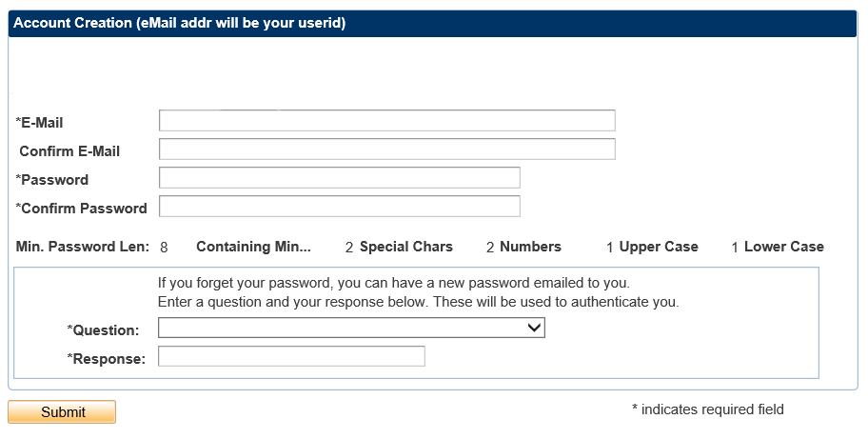Click the *Question: label
868x439 pixels.
pyautogui.click(x=103, y=330)
